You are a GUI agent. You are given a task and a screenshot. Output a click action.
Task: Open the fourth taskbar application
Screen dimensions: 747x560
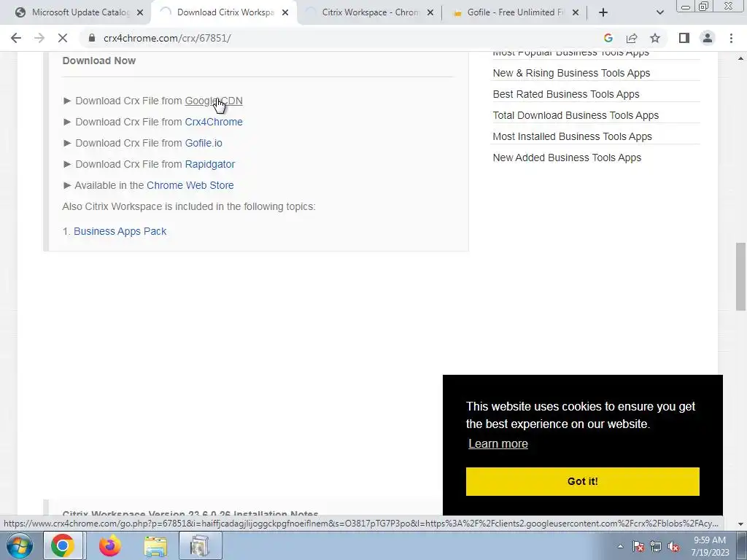click(200, 545)
